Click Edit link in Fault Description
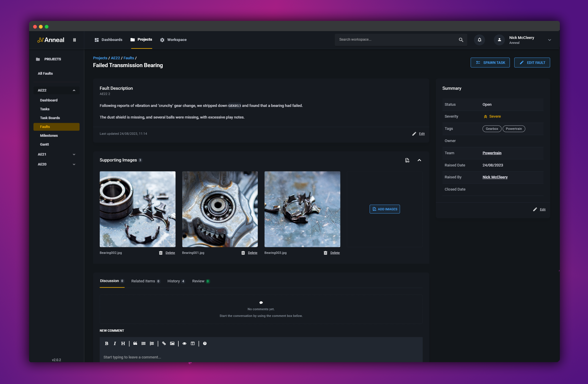Viewport: 588px width, 384px height. click(x=422, y=134)
